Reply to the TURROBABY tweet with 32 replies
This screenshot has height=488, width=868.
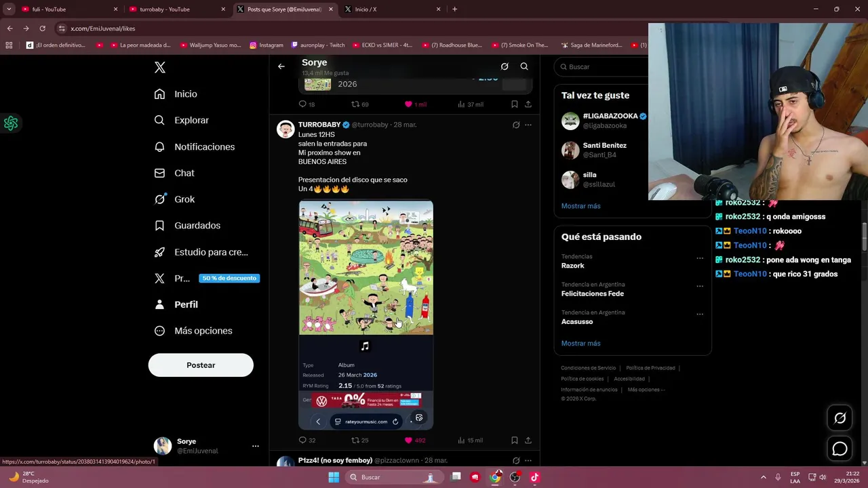click(x=303, y=440)
